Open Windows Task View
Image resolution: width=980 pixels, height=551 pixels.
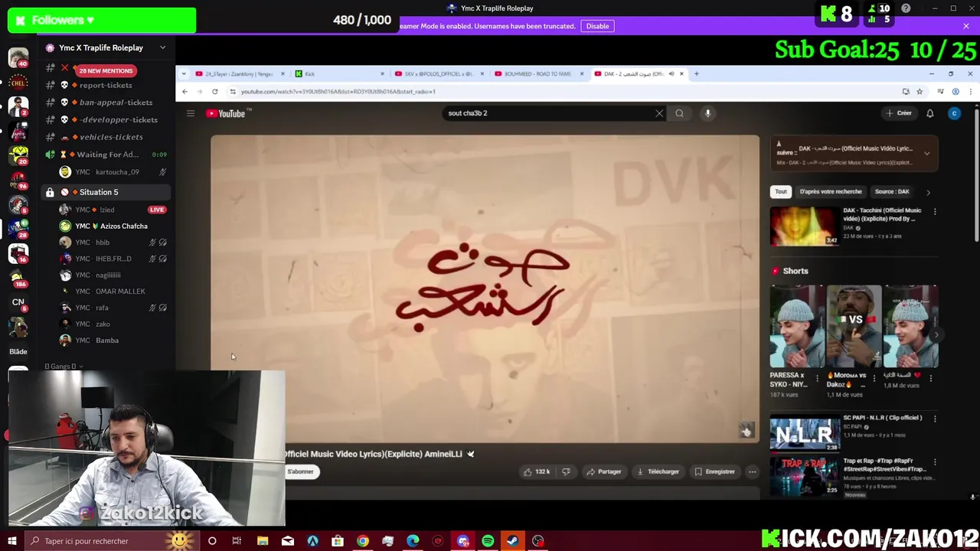237,541
